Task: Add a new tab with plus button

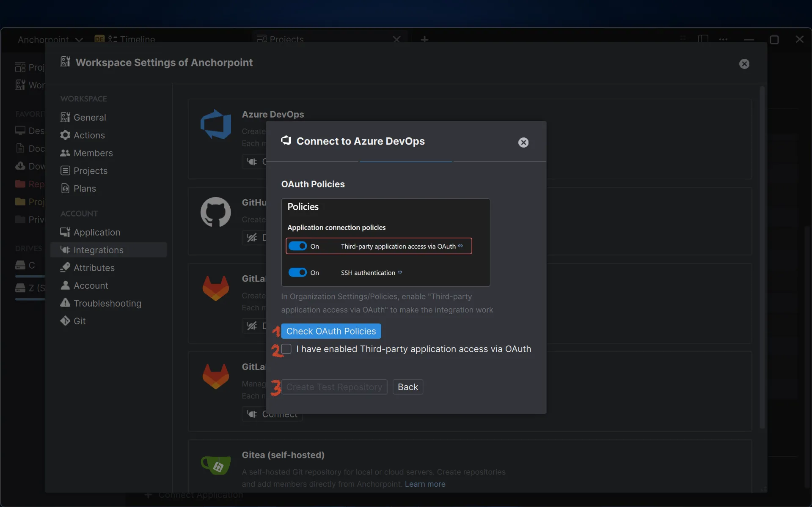Action: click(424, 39)
